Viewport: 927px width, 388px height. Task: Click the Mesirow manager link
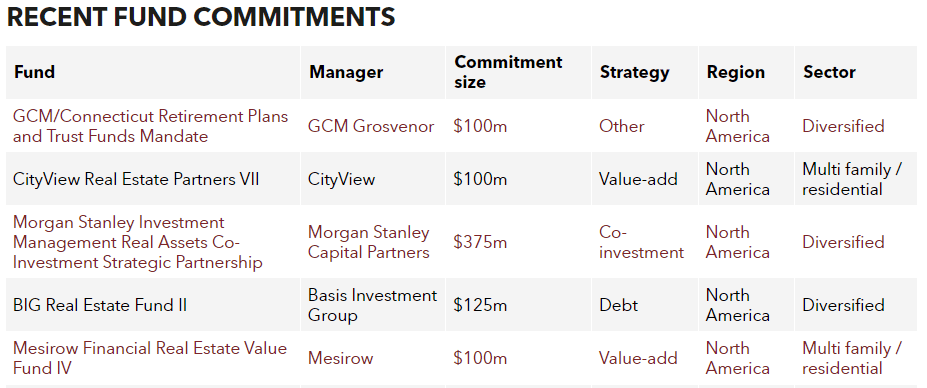(341, 358)
